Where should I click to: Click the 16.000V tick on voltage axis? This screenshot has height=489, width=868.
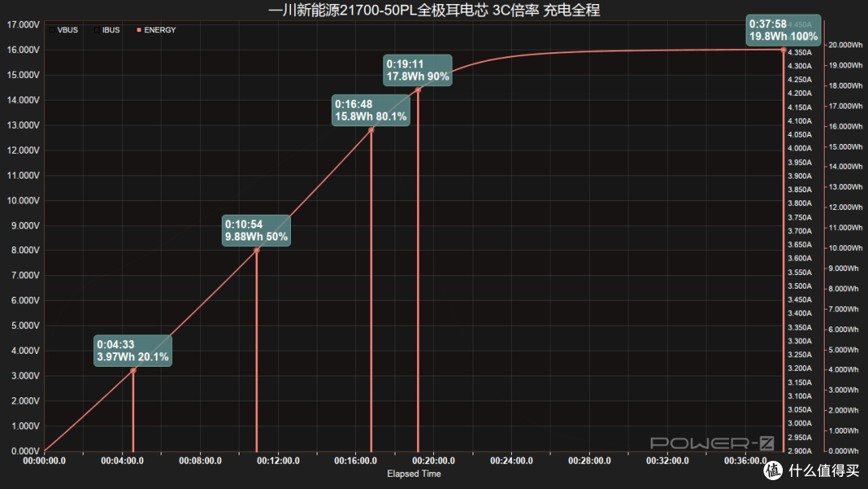(23, 50)
